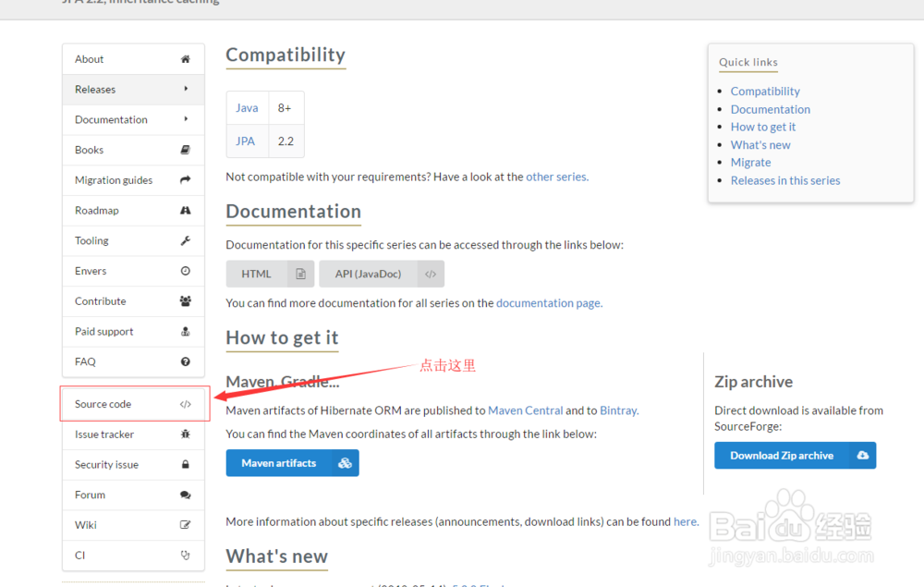Screen dimensions: 924x587
Task: Select Tooling in the sidebar
Action: pos(133,240)
